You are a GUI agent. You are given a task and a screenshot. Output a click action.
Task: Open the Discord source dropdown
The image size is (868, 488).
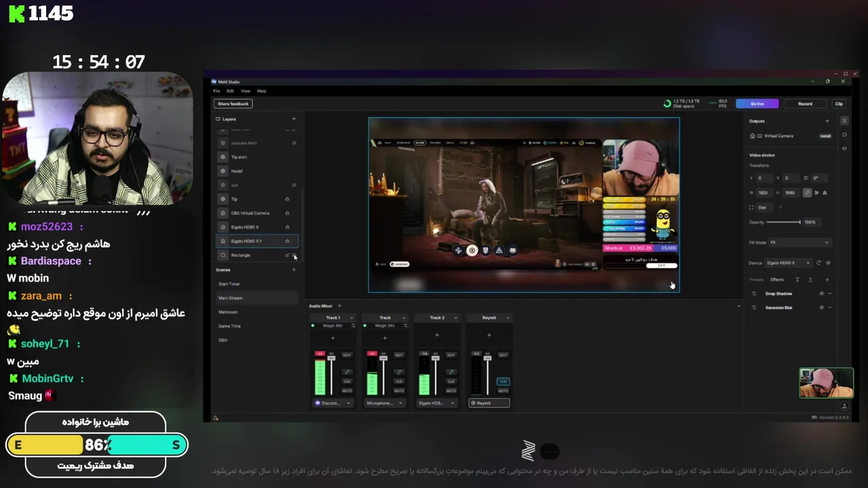[x=333, y=403]
